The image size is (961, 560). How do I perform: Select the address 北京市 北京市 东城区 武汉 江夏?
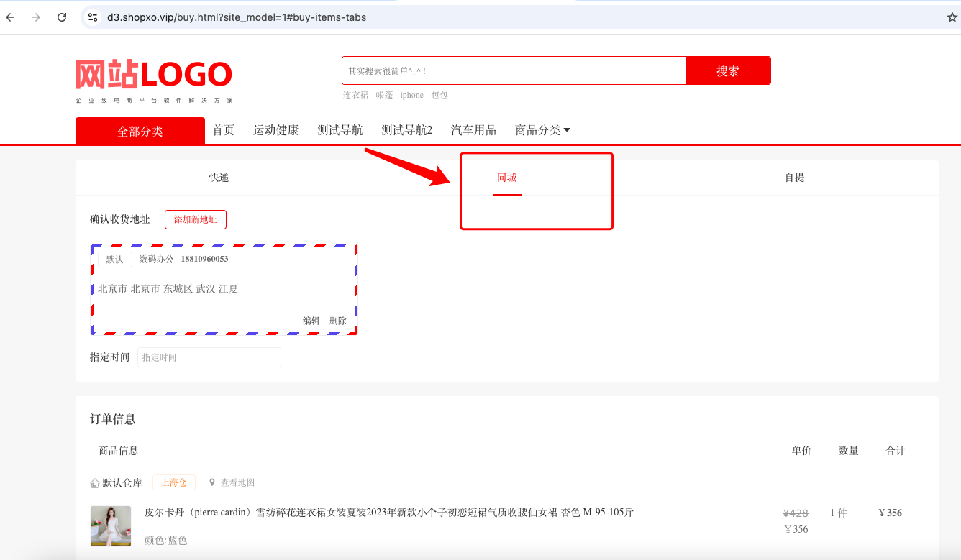[168, 289]
